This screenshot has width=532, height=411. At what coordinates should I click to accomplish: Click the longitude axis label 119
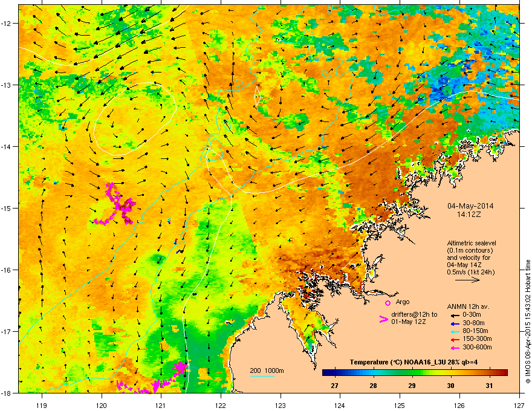pos(42,405)
